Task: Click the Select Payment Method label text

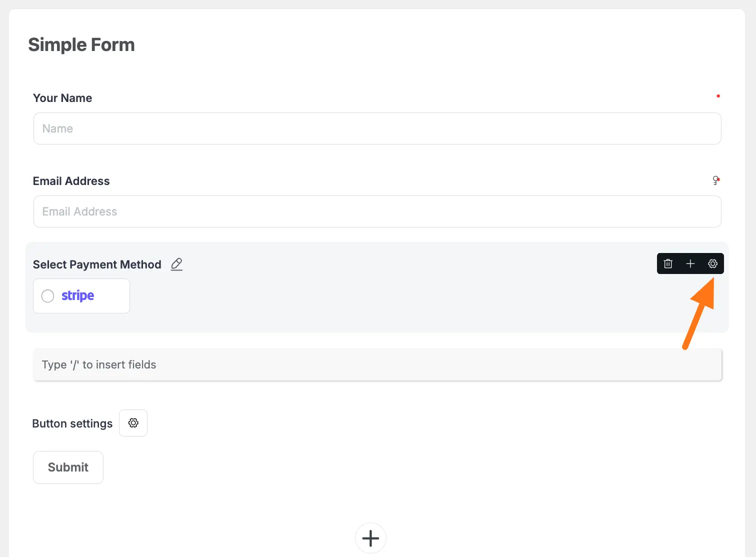Action: pos(97,264)
